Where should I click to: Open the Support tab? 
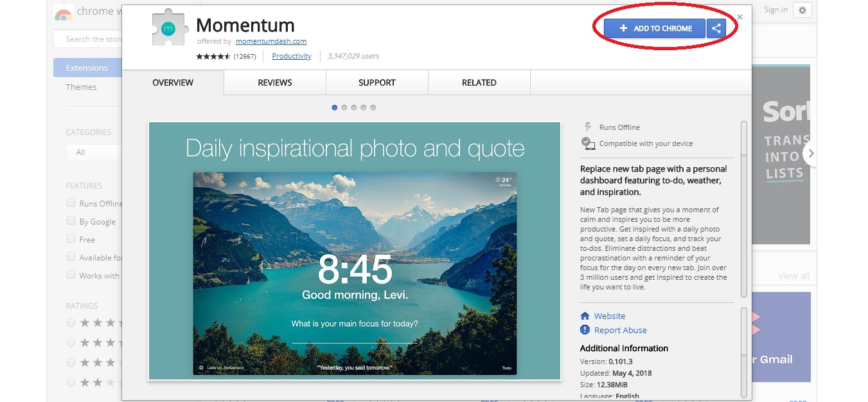(376, 82)
